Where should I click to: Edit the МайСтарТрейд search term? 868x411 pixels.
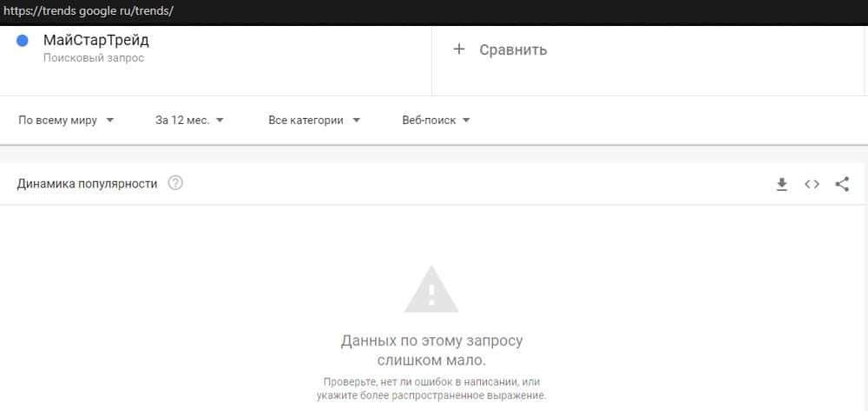[96, 41]
